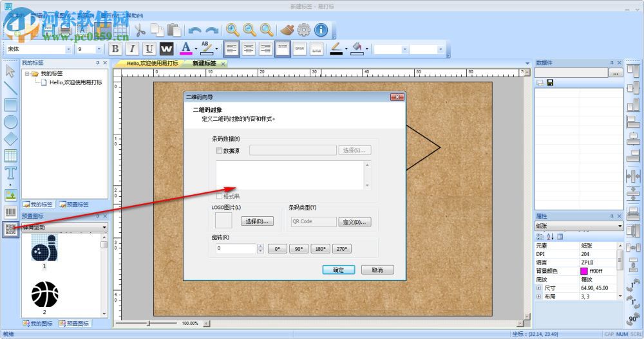Click the Paste clipboard icon
This screenshot has width=644, height=339.
pos(174,30)
